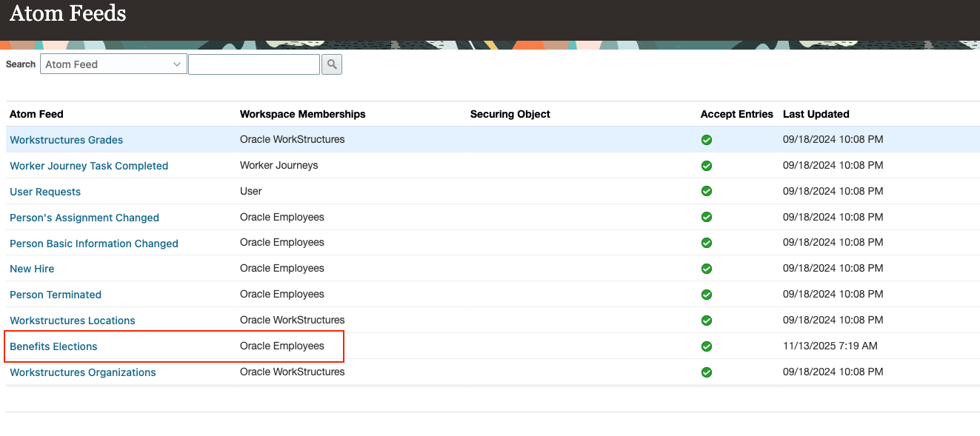Toggle accept entries for Person Basic Information Changed

coord(706,242)
